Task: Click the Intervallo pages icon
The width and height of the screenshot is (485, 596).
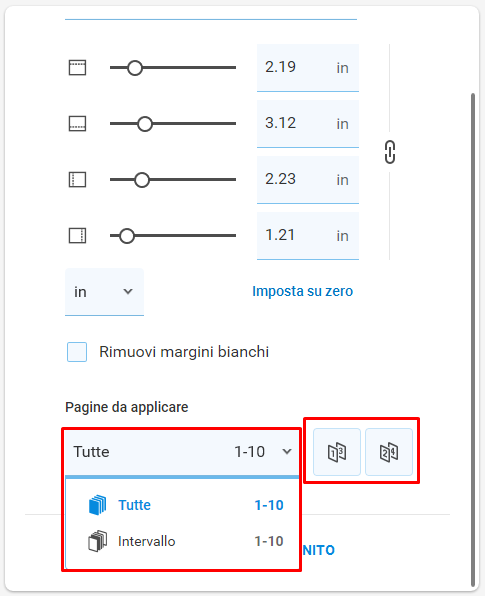Action: click(97, 541)
